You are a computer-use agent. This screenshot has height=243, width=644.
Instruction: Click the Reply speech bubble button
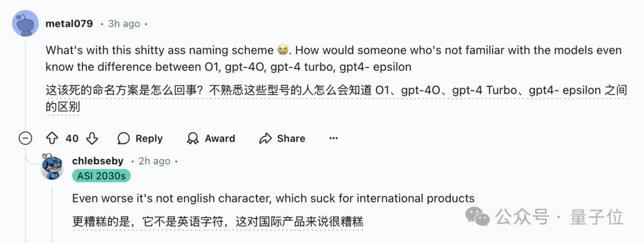pyautogui.click(x=140, y=138)
